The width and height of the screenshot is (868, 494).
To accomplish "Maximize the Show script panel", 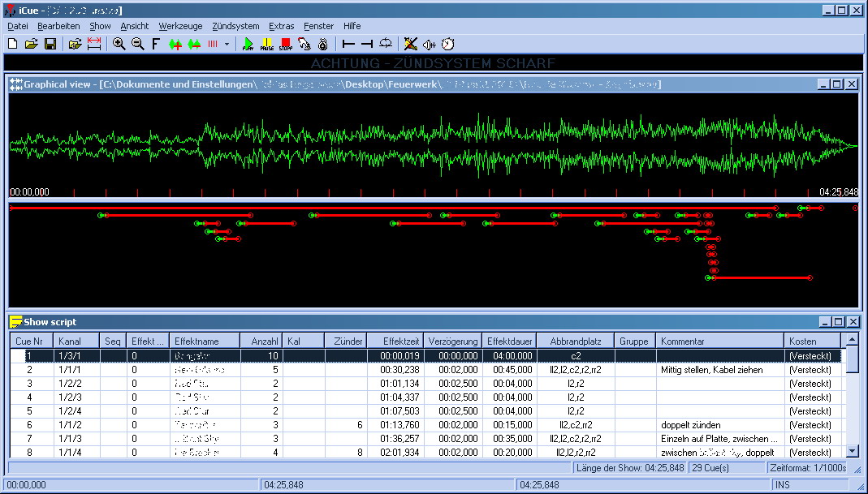I will 836,321.
